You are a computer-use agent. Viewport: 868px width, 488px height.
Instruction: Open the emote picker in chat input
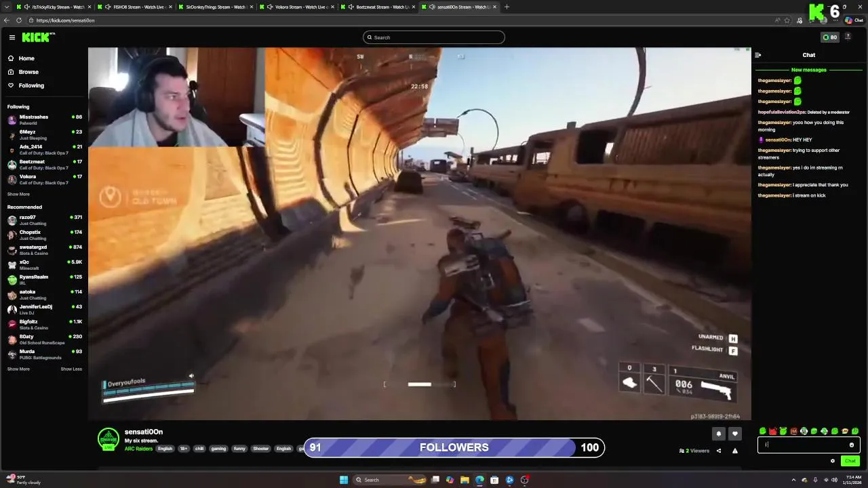[852, 445]
